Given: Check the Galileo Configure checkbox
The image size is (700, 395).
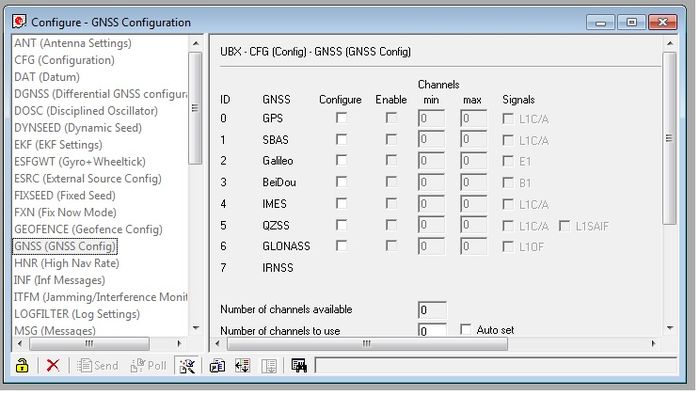Looking at the screenshot, I should (342, 161).
